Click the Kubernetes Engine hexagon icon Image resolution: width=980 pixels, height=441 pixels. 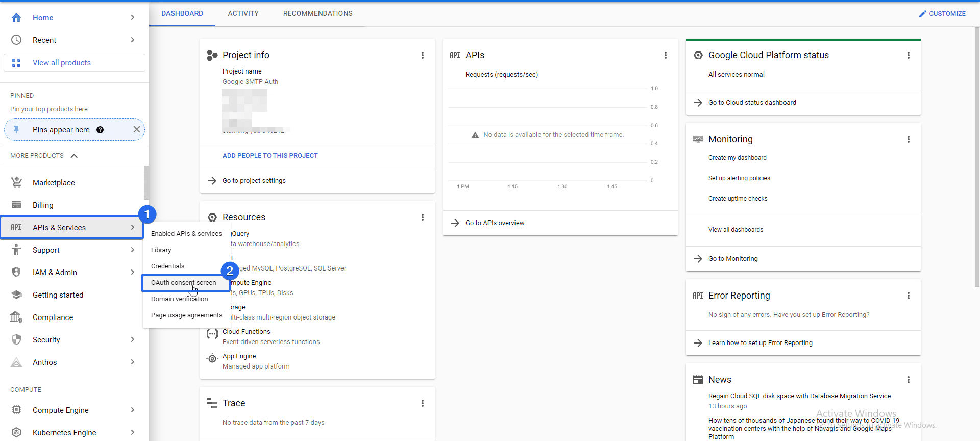[16, 432]
